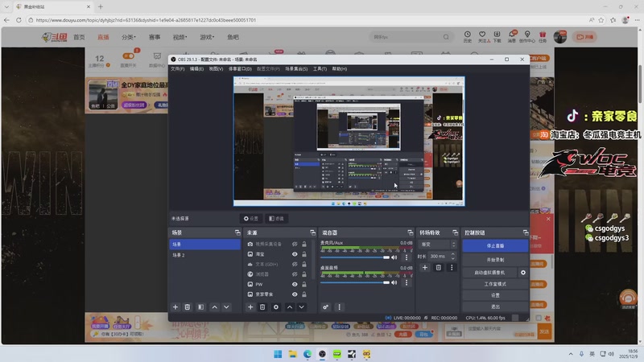Expand Douyu 游戏 navigation dropdown
Viewport: 644px width, 362px height.
pos(207,37)
